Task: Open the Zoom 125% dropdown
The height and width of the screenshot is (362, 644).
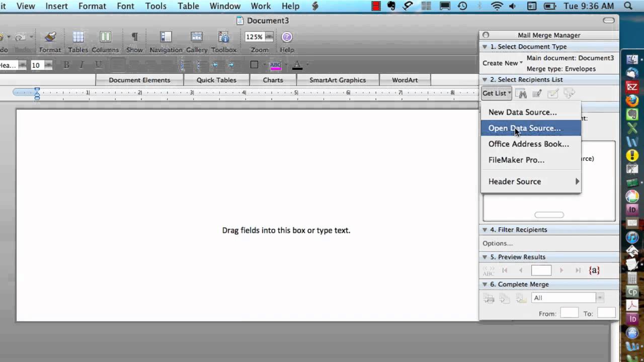Action: pyautogui.click(x=269, y=37)
